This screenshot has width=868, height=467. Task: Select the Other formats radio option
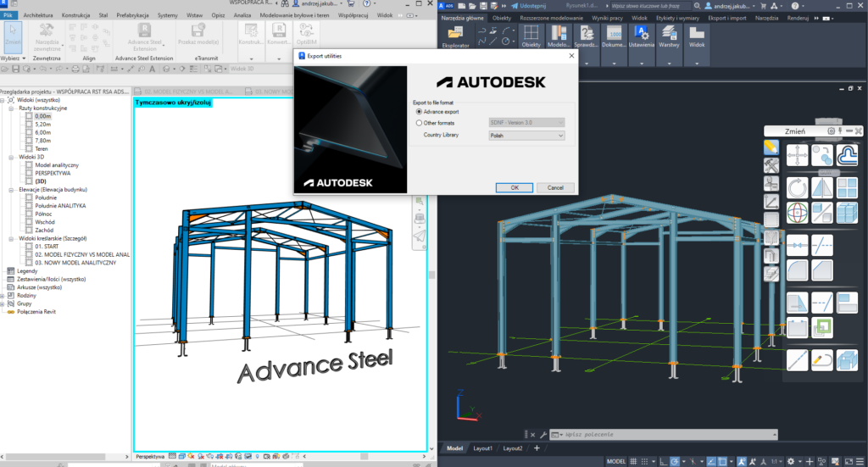tap(419, 123)
